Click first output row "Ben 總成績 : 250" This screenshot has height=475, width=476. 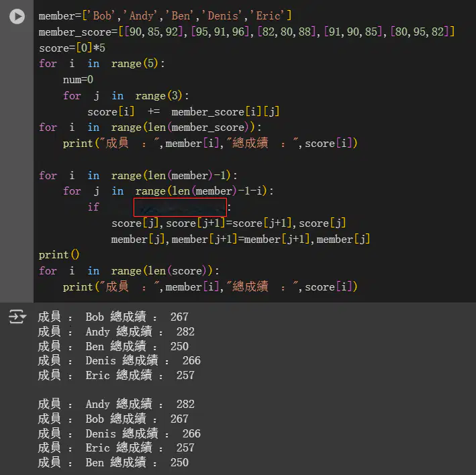[113, 346]
